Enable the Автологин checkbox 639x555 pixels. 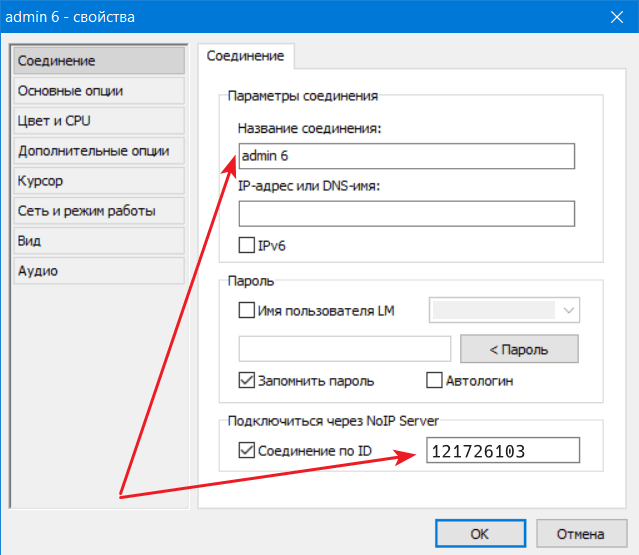(x=434, y=380)
